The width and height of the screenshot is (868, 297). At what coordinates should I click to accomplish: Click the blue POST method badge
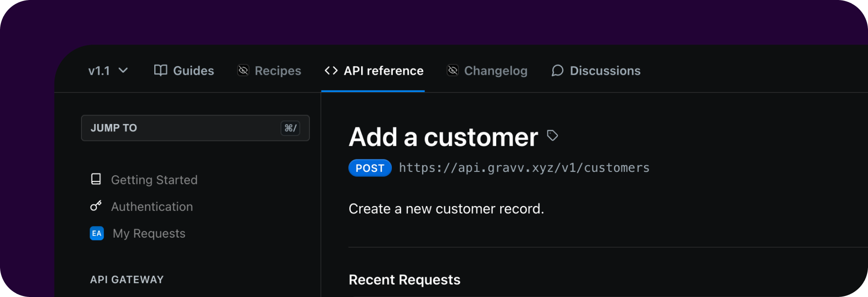pyautogui.click(x=370, y=168)
